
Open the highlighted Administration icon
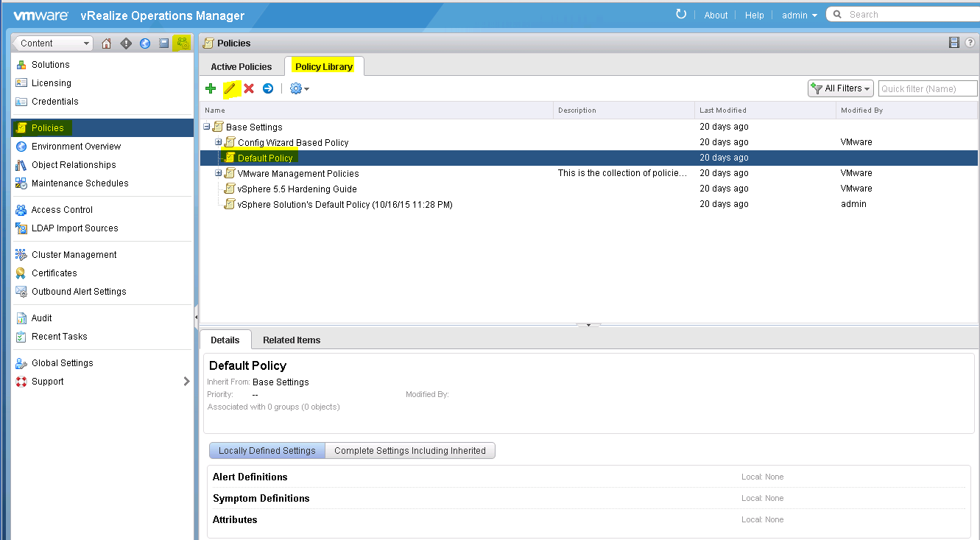pyautogui.click(x=182, y=43)
